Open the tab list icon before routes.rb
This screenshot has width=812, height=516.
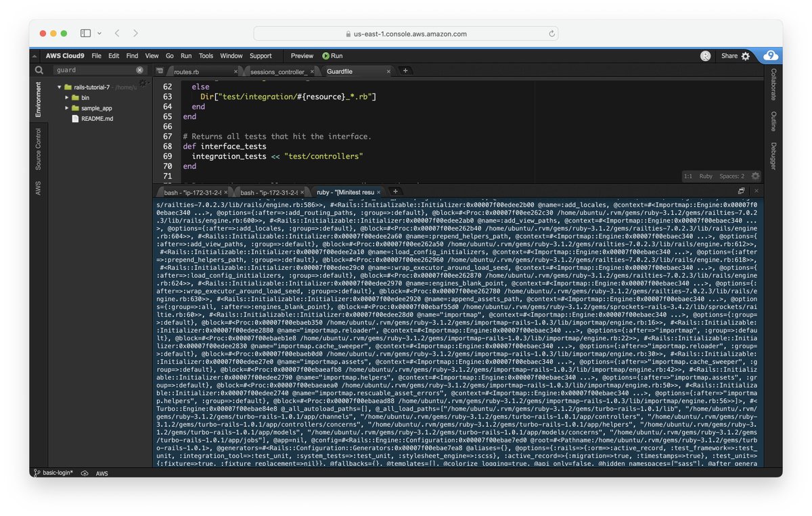tap(160, 71)
